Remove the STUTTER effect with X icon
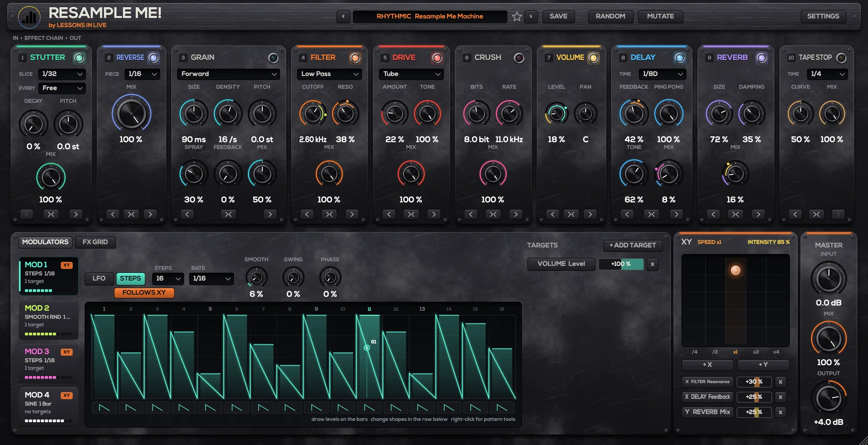This screenshot has width=868, height=445. pyautogui.click(x=51, y=214)
